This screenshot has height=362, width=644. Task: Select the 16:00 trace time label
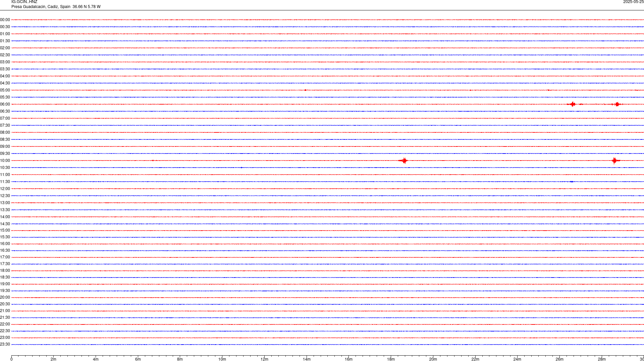tap(5, 244)
